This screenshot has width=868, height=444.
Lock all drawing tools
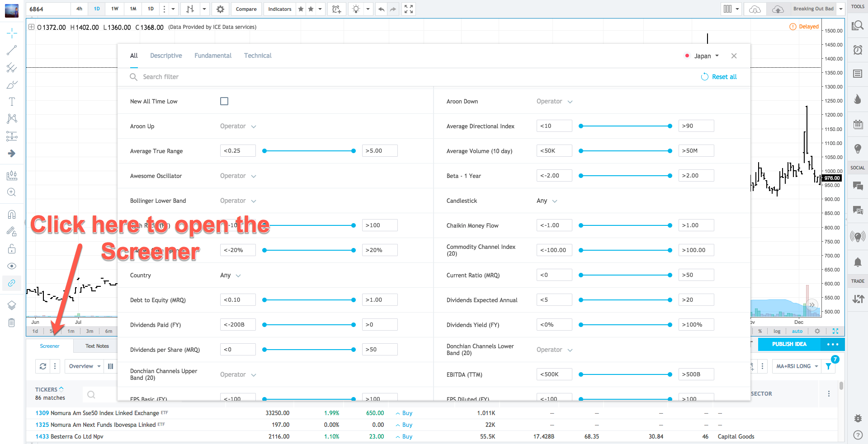12,249
